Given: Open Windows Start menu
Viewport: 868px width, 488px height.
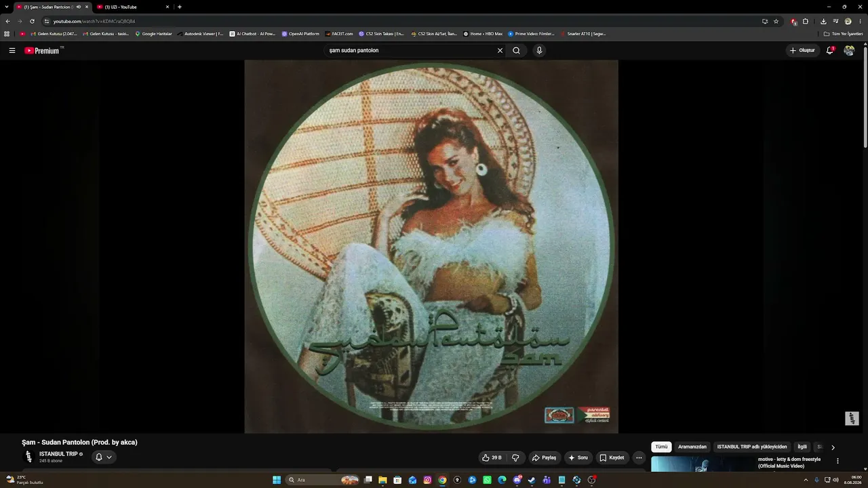Looking at the screenshot, I should (x=277, y=480).
